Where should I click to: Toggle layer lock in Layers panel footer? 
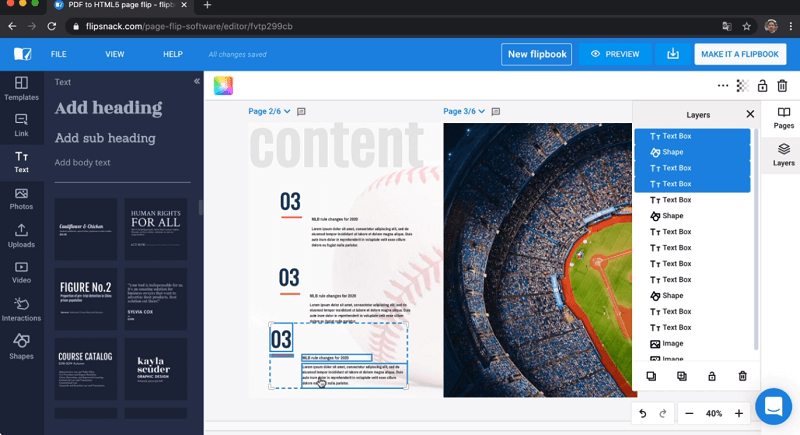[x=712, y=376]
